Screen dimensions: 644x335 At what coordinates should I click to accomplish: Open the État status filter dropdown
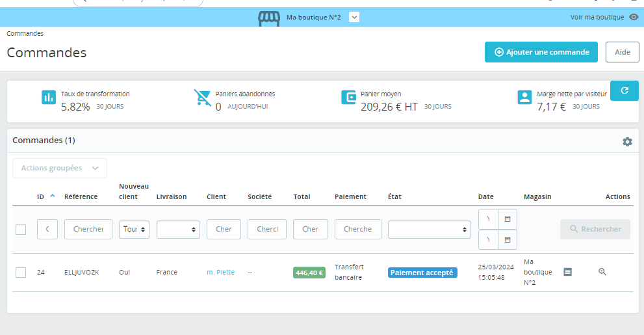pos(430,230)
